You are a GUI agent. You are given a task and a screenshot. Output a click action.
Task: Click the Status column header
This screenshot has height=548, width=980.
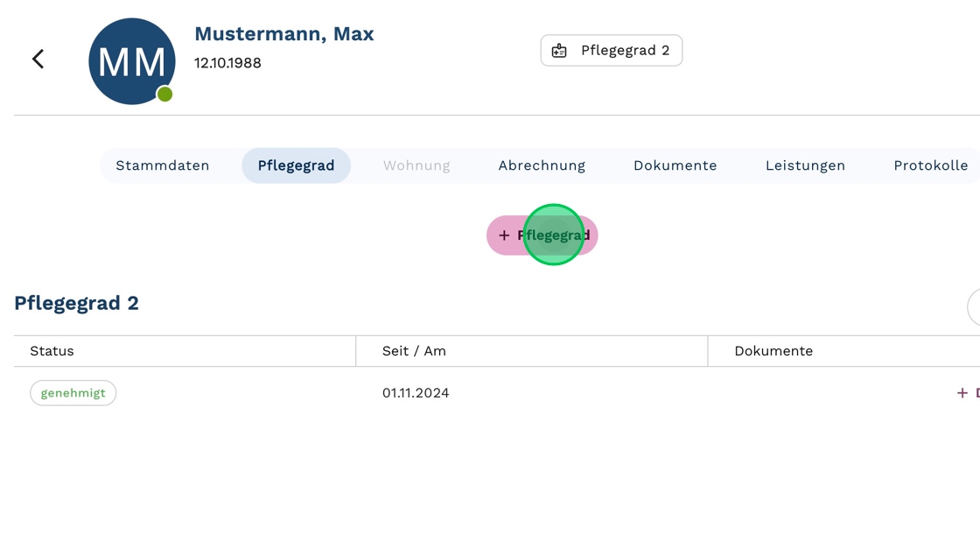pos(52,351)
